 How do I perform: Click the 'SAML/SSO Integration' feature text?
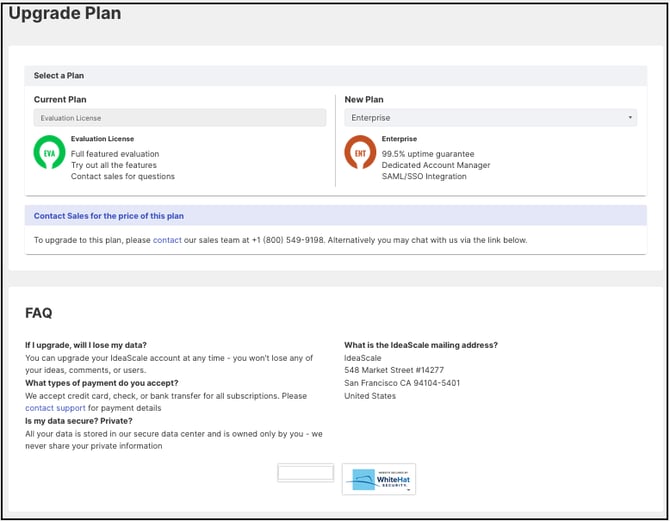(424, 177)
